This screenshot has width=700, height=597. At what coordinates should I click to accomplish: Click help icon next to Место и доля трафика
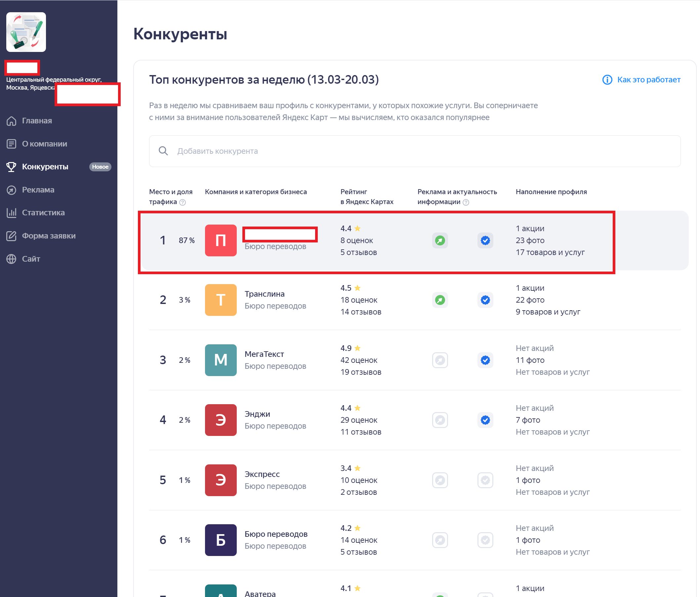[x=183, y=202]
